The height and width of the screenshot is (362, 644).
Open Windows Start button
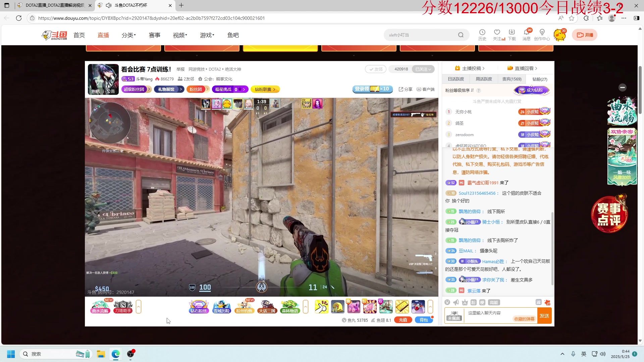(x=11, y=354)
